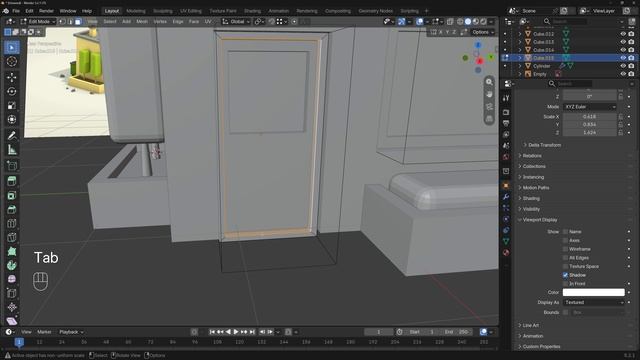640x360 pixels.
Task: Toggle the camera view icon
Action: (489, 107)
